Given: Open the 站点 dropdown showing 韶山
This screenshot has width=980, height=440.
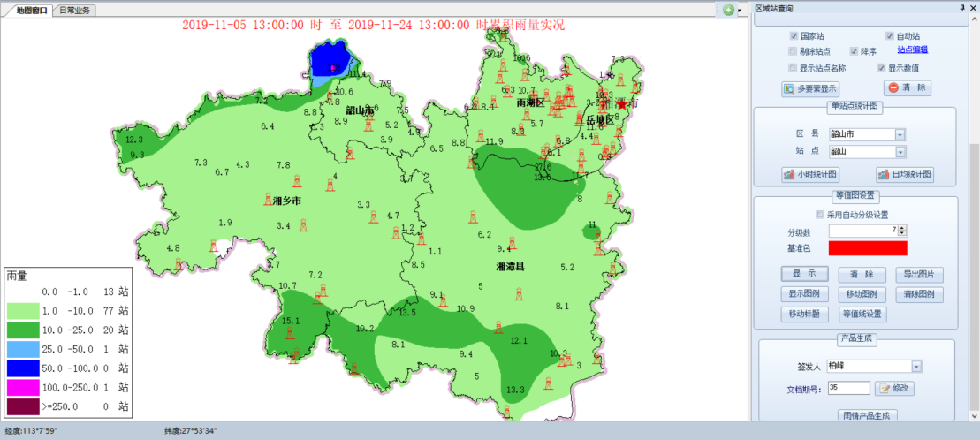Looking at the screenshot, I should (900, 152).
